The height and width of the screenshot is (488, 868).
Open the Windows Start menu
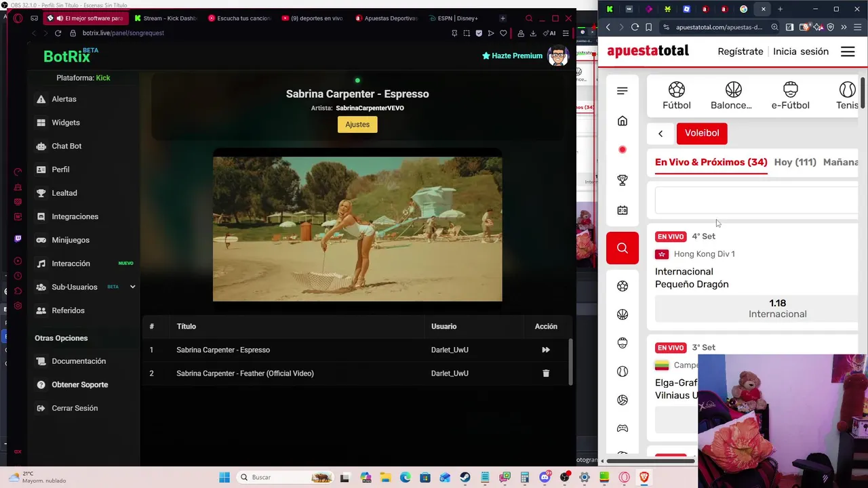point(224,477)
